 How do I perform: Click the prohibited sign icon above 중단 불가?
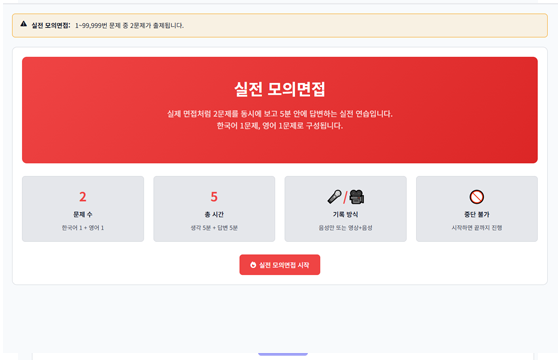coord(477,197)
